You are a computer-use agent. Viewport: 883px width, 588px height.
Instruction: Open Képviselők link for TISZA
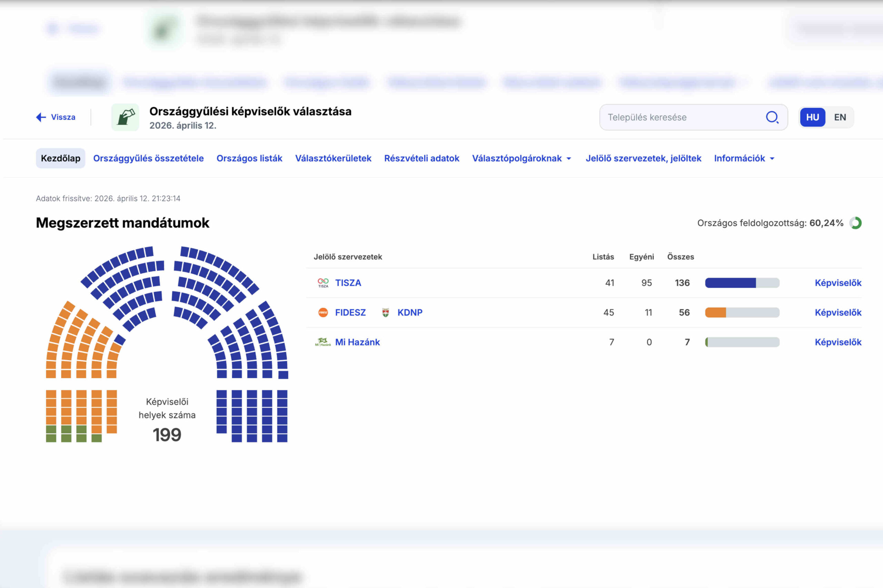pos(837,283)
